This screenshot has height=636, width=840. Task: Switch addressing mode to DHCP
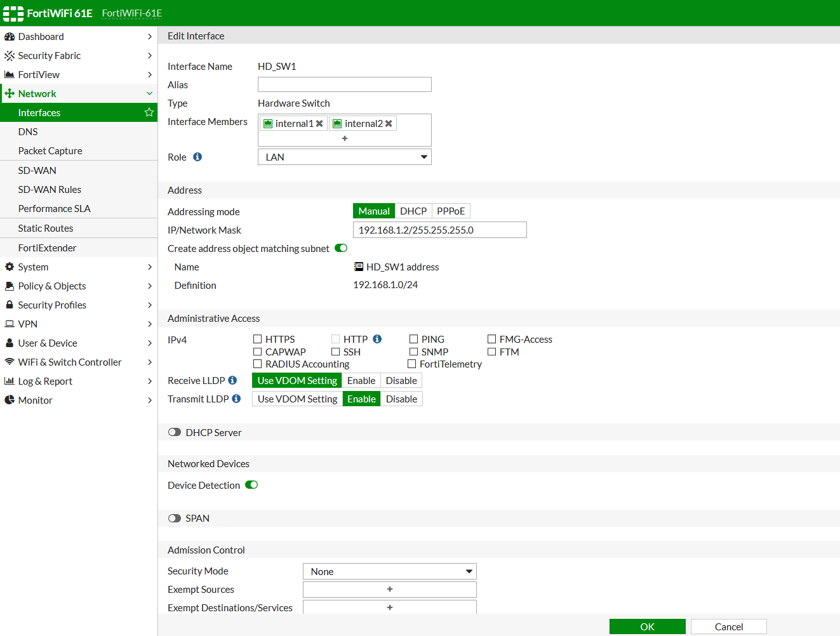(x=413, y=211)
